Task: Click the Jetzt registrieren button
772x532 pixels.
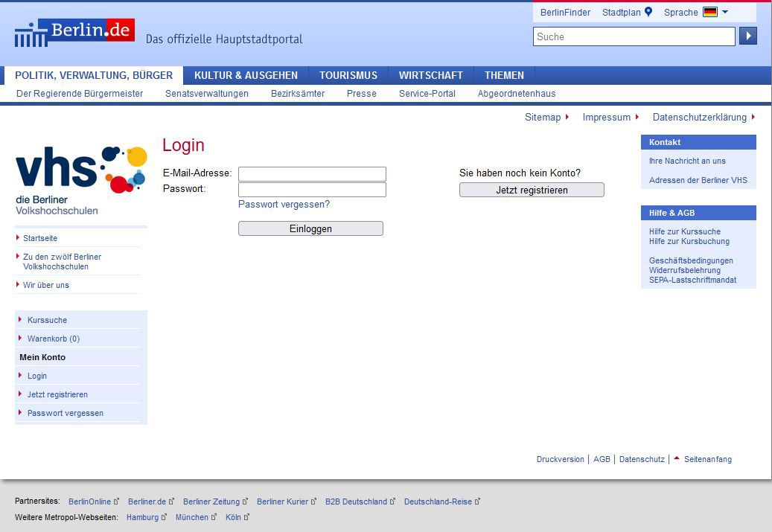Action: (x=532, y=190)
